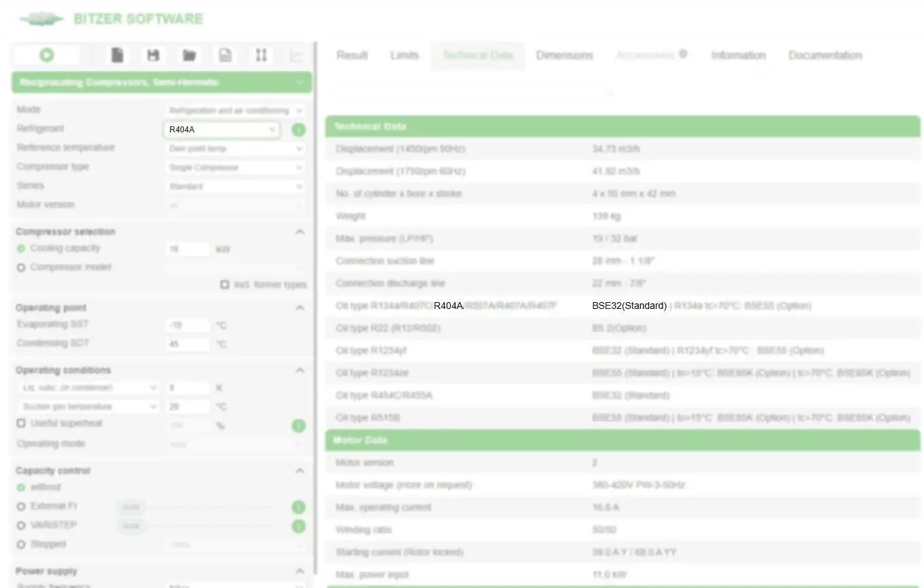Click the Weight value '139 kg'

606,217
